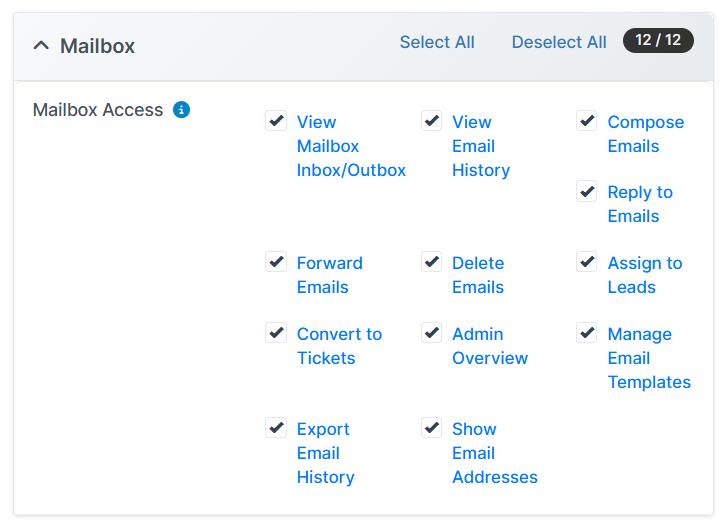
Task: Click the Mailbox section header title
Action: tap(97, 46)
